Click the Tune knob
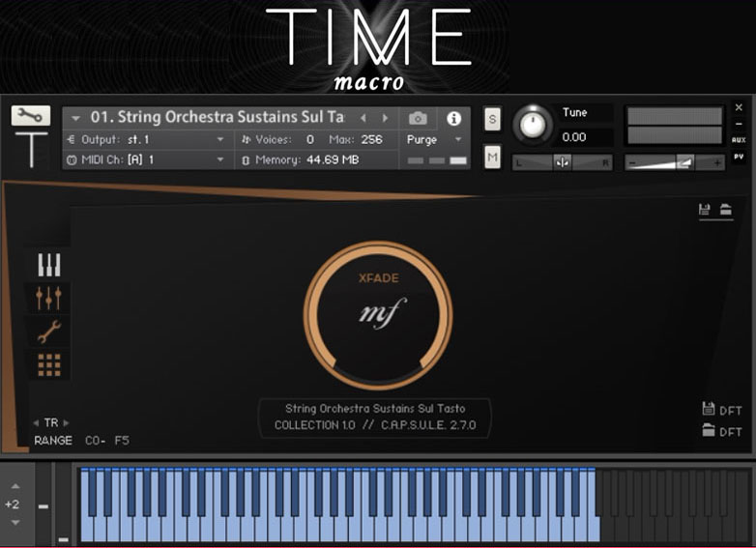This screenshot has width=756, height=548. coord(531,124)
